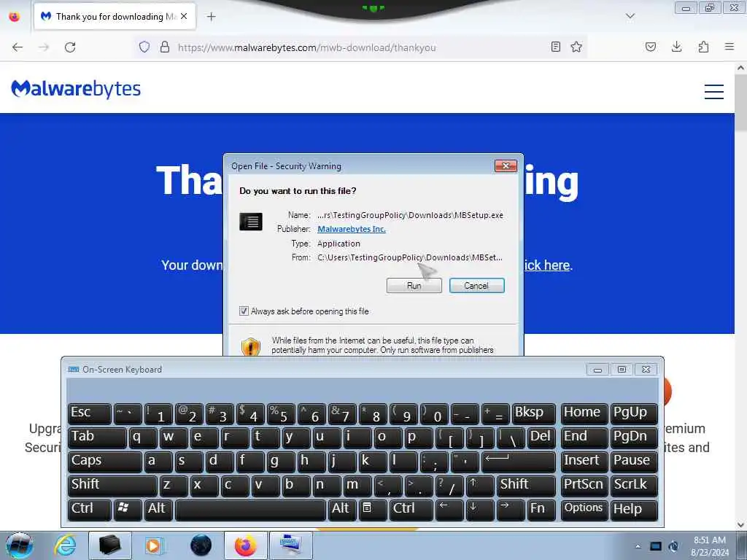Click Esc on the On-Screen Keyboard

[x=90, y=413]
